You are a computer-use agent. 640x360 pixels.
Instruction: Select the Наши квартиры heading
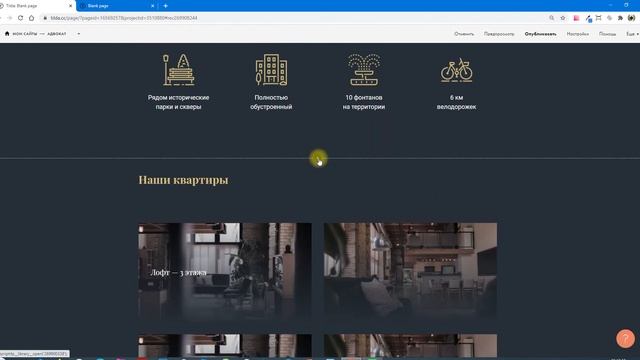[x=183, y=180]
